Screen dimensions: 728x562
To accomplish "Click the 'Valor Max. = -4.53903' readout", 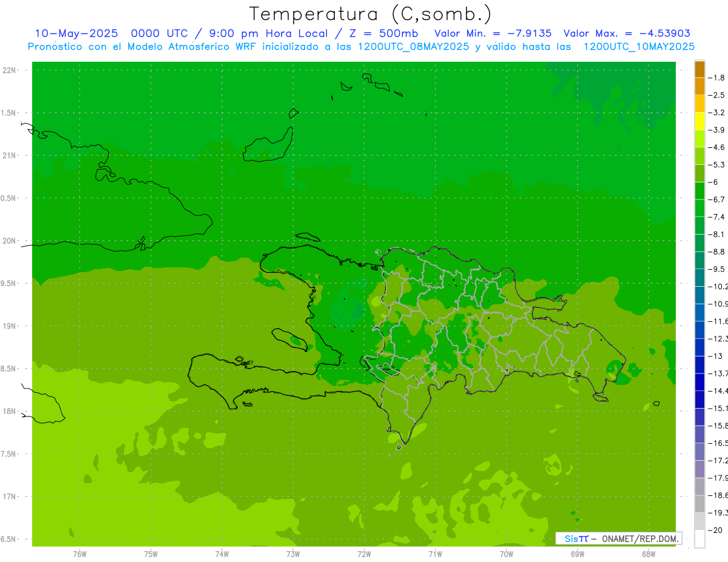I will [627, 33].
